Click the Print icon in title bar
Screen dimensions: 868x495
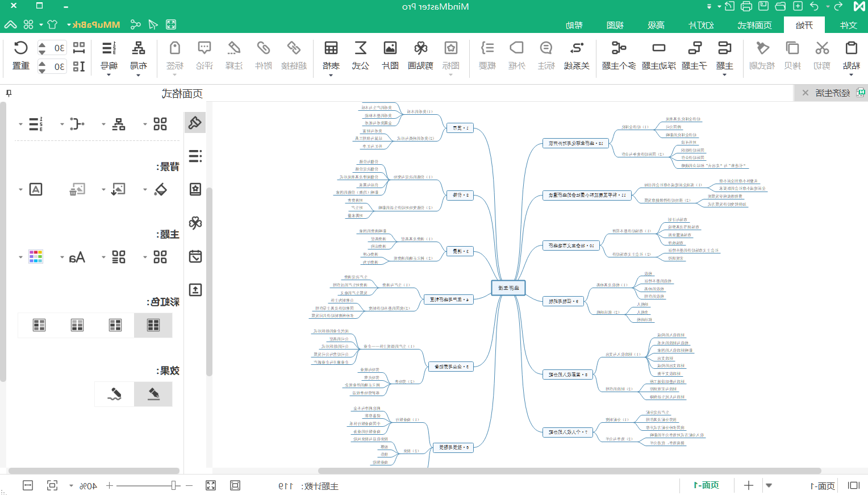[x=746, y=6]
